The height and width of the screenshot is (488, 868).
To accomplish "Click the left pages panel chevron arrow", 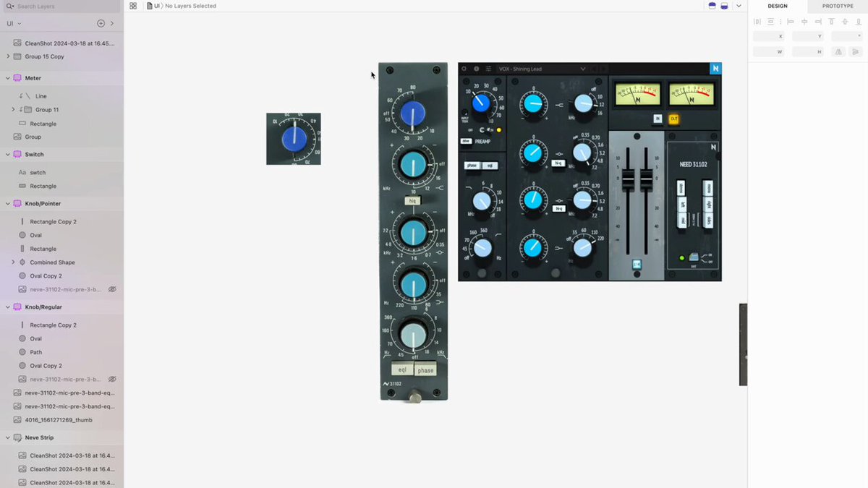I will (111, 24).
